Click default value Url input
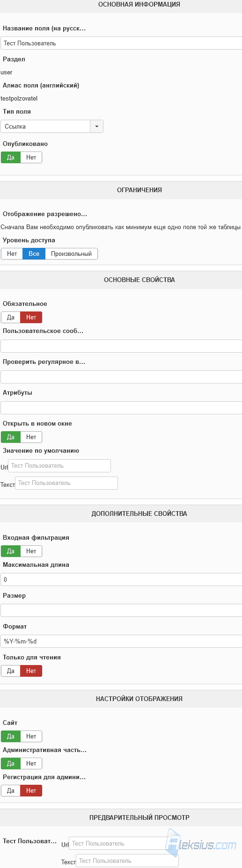The height and width of the screenshot is (868, 242). [59, 466]
